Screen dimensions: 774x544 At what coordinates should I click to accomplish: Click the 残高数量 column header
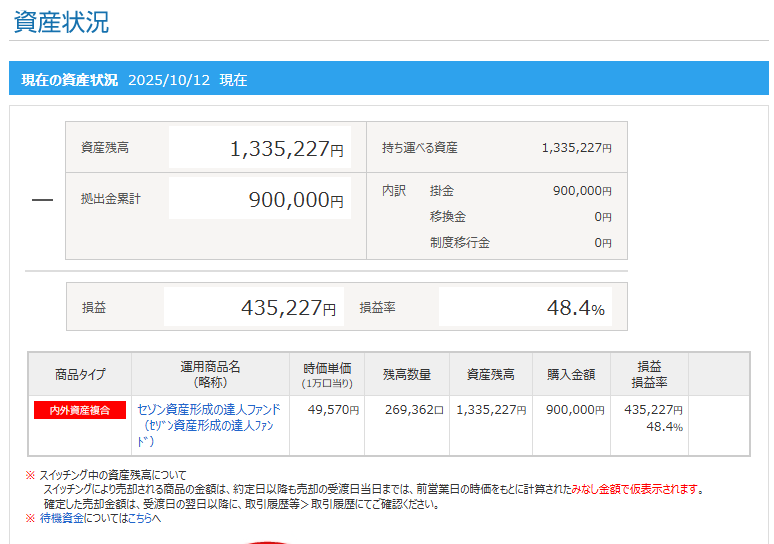click(407, 375)
